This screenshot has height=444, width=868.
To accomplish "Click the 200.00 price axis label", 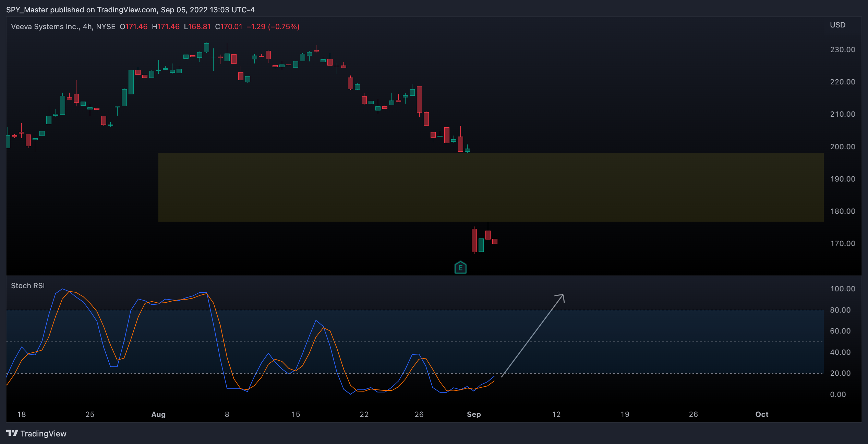I will [843, 147].
